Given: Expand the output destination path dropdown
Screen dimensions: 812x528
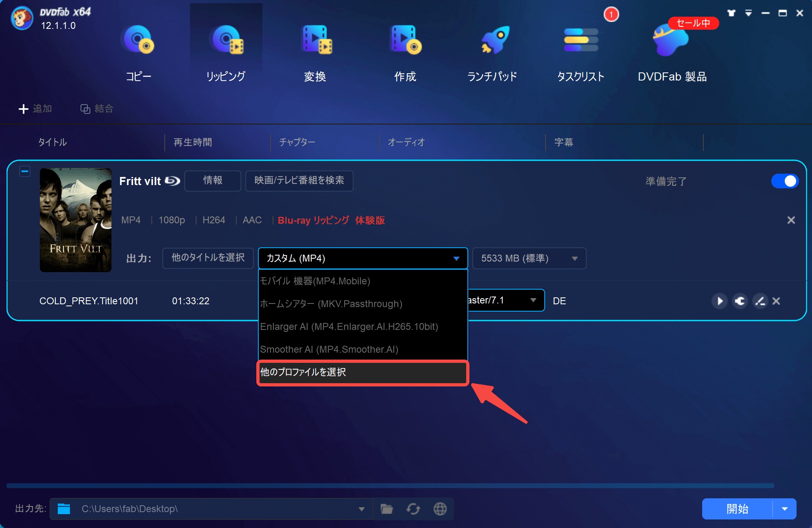Looking at the screenshot, I should click(361, 509).
